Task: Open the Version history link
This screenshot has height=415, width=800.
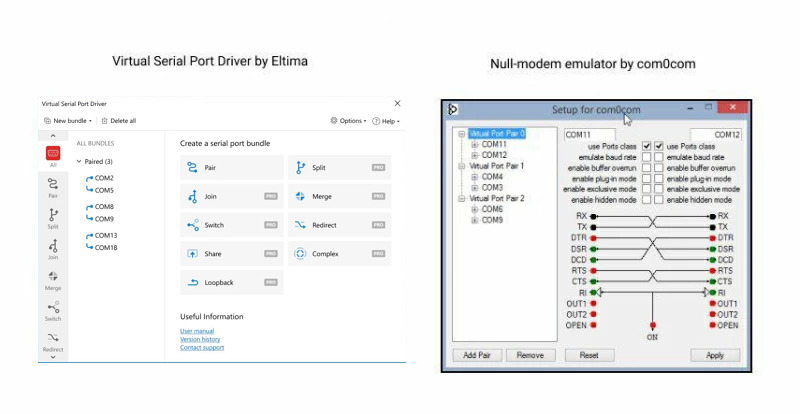Action: pos(200,339)
